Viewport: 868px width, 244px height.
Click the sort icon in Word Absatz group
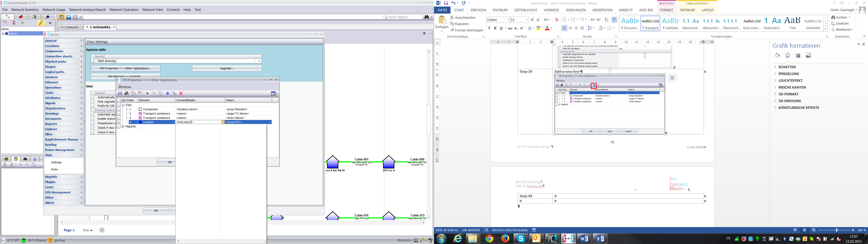pyautogui.click(x=606, y=20)
